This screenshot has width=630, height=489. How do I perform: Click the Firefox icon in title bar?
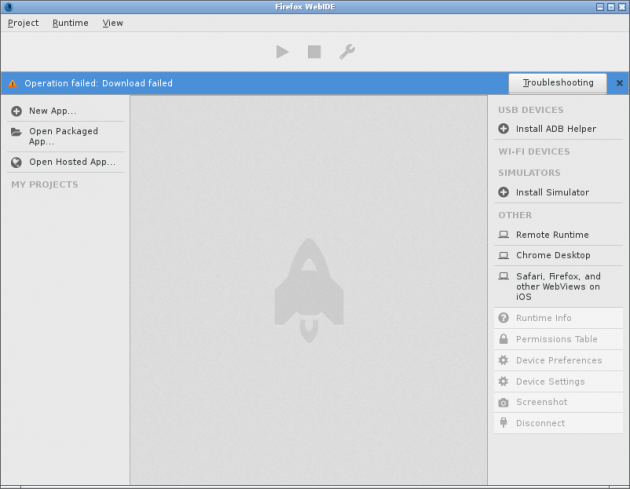pyautogui.click(x=8, y=7)
